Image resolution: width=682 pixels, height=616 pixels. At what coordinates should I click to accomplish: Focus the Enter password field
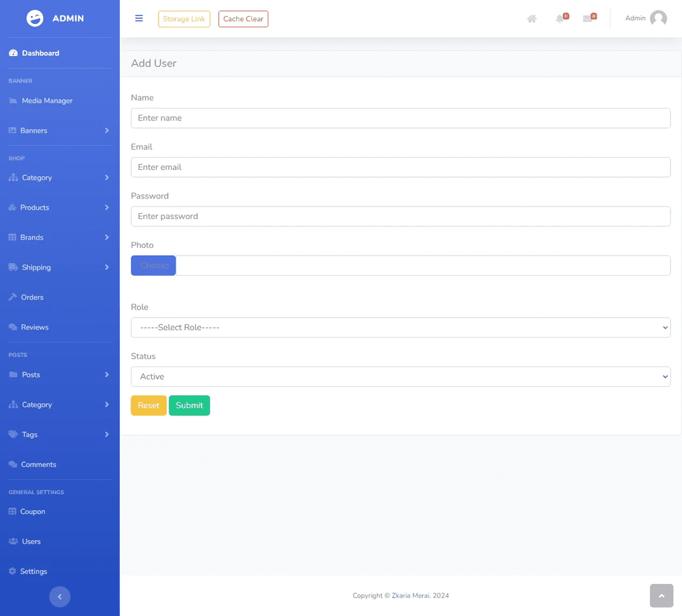(x=400, y=216)
